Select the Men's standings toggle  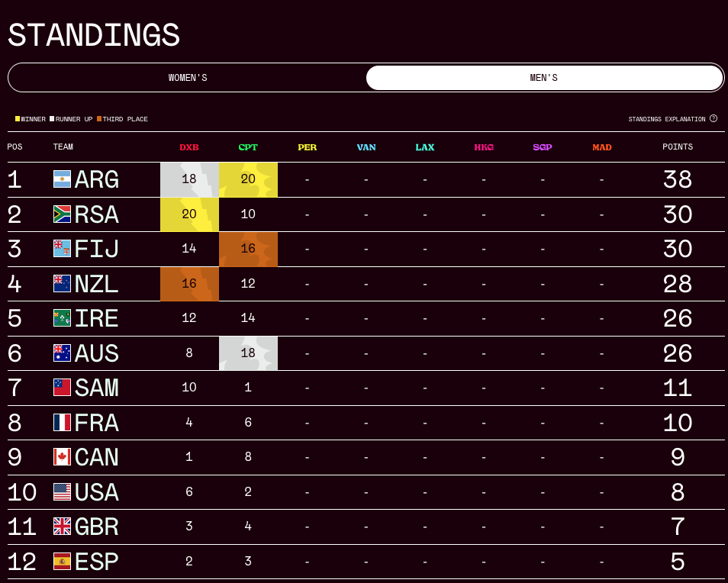click(x=544, y=78)
